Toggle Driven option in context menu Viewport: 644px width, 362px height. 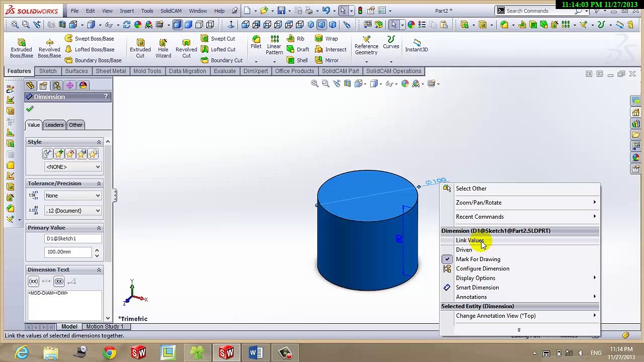pos(464,250)
